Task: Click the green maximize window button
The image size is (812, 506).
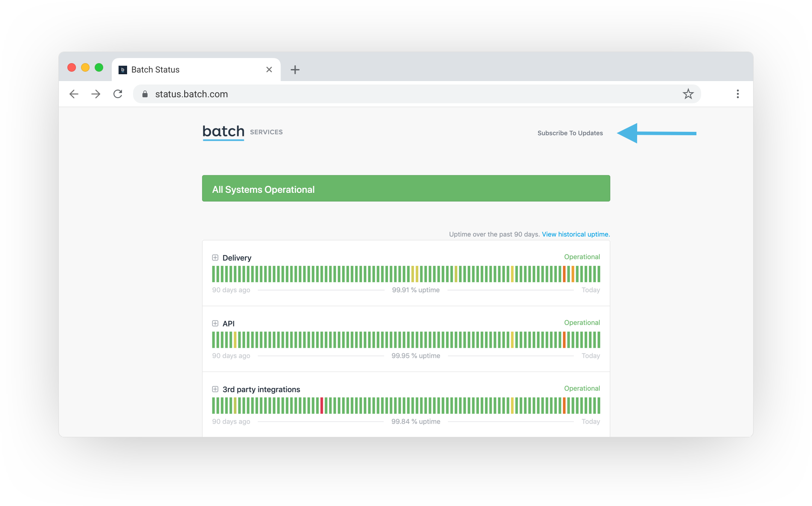Action: coord(99,67)
